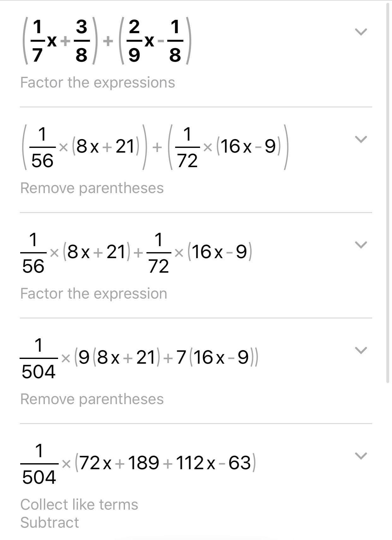Screen dimensions: 392x540
Task: Expand the 1/56 × (8x+21) parenthesized step chevron
Action: (361, 139)
